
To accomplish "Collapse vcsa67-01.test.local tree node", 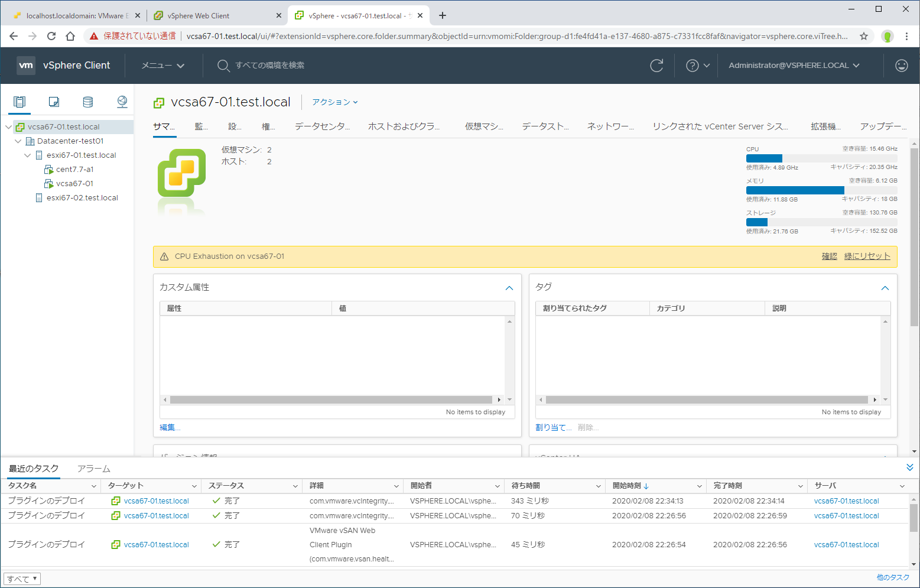I will [8, 127].
